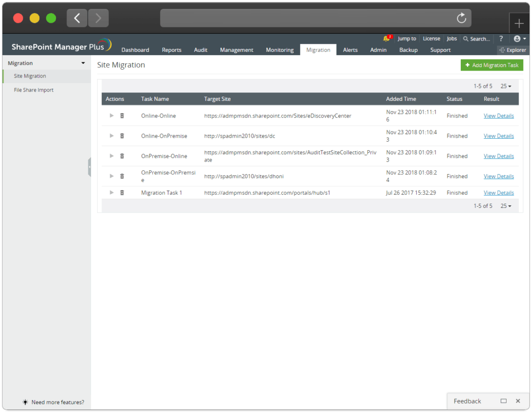View details for Migration Task 1
Viewport: 532px width, 412px height.
tap(499, 193)
